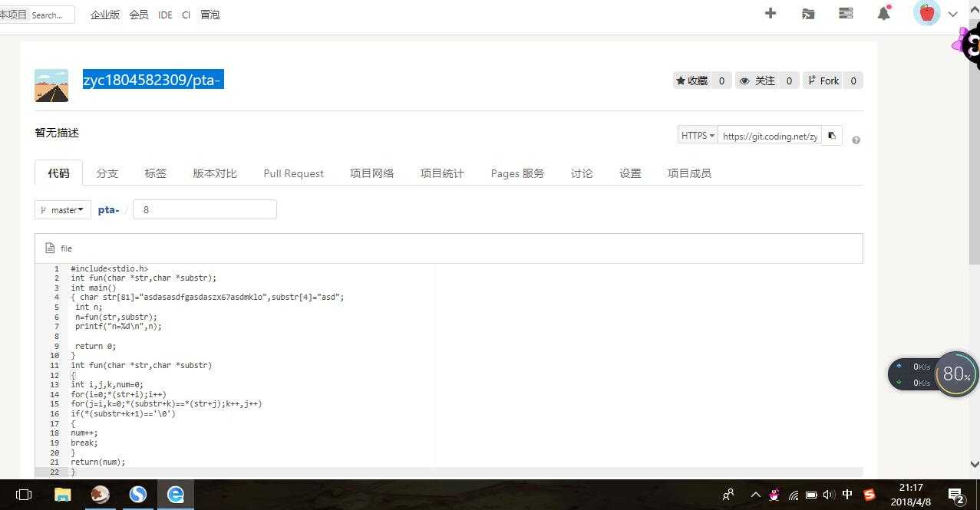Click the fork count 0
The height and width of the screenshot is (510, 980).
click(x=853, y=81)
